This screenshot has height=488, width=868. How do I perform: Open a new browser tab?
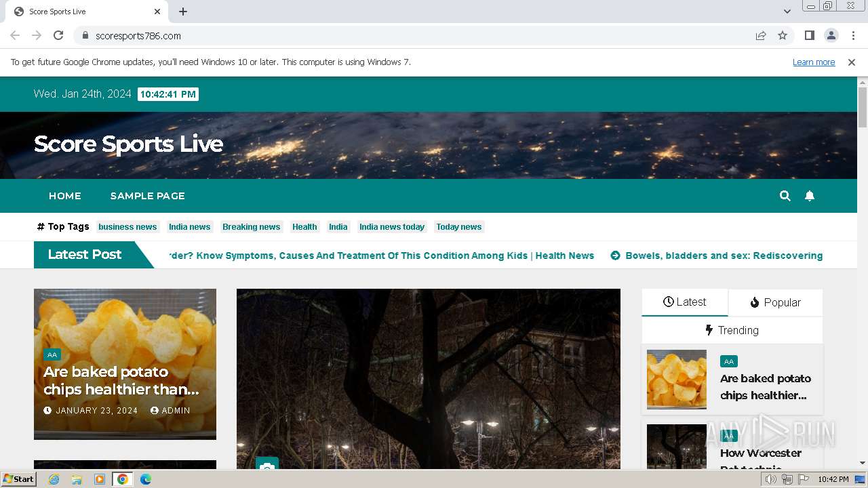point(183,12)
